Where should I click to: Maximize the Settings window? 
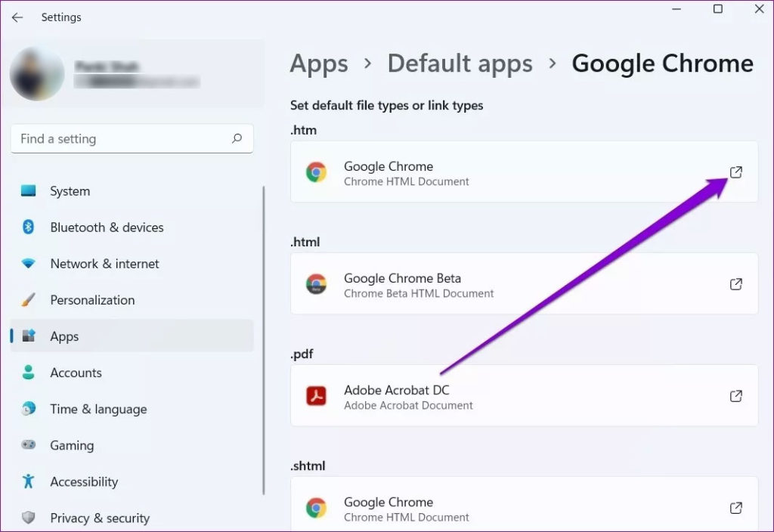[718, 9]
